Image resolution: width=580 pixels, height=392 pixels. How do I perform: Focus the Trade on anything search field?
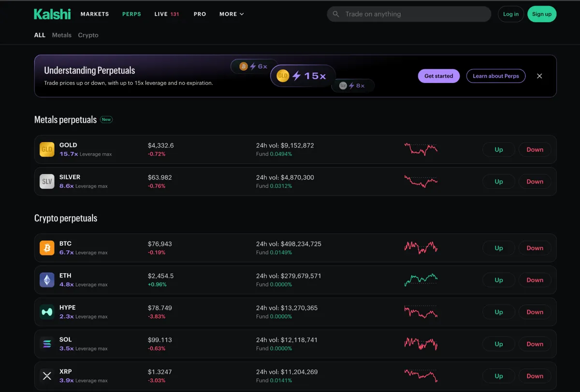(409, 14)
